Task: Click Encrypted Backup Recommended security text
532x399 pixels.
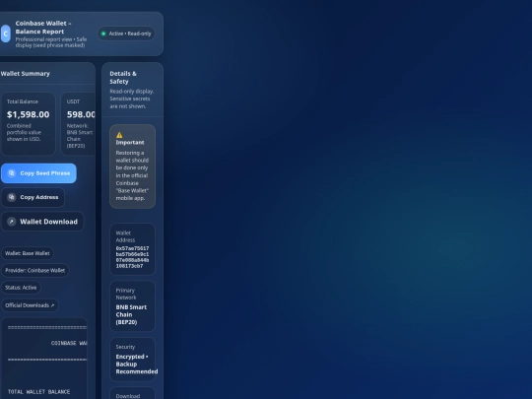Action: [136, 365]
